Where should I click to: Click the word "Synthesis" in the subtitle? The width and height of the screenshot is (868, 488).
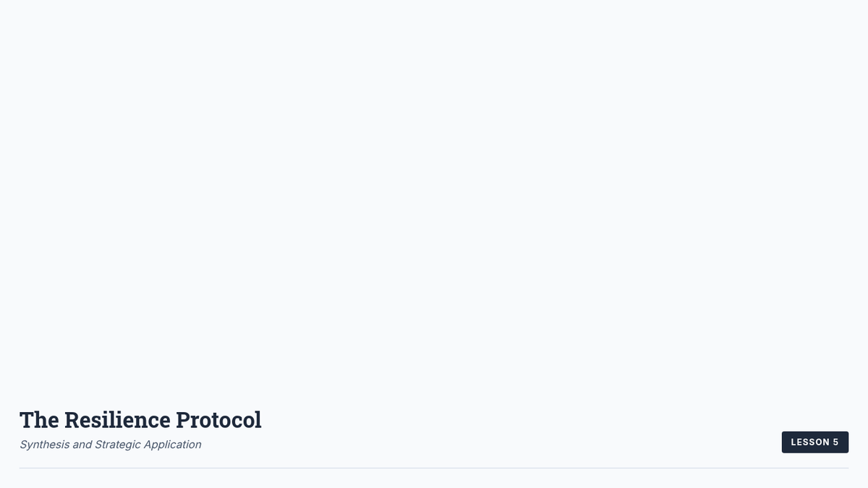pos(45,445)
